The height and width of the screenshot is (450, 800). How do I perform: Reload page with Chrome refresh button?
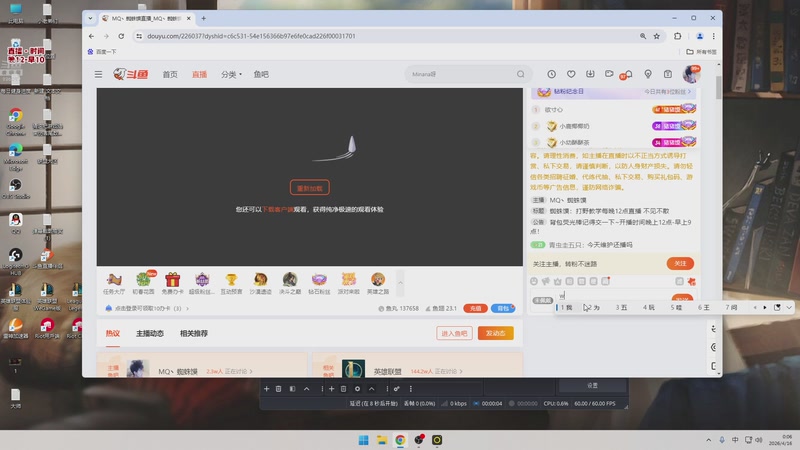[x=121, y=36]
